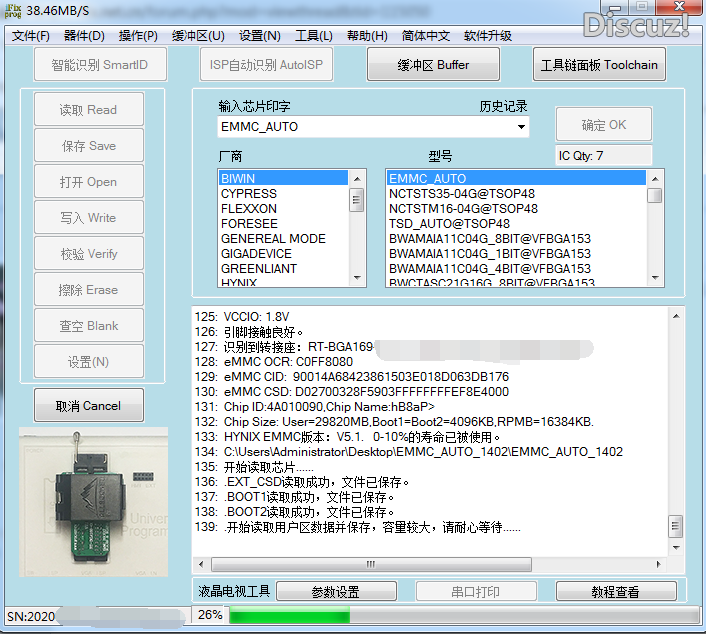
Task: Open the 文件(F) menu
Action: point(31,36)
